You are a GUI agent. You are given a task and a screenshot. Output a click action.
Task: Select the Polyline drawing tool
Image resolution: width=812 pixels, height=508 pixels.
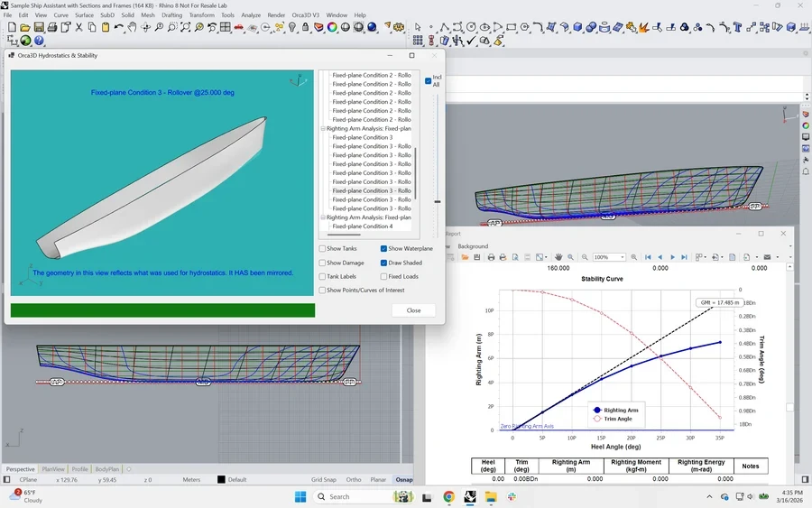pyautogui.click(x=444, y=27)
